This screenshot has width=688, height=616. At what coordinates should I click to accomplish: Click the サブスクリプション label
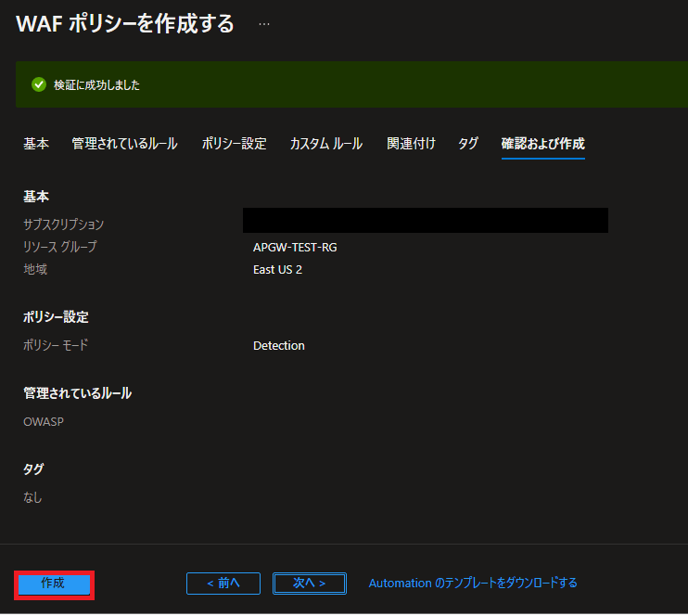64,225
